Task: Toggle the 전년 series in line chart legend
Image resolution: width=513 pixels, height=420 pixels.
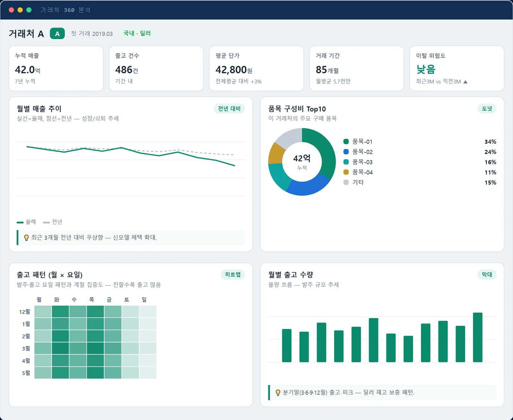Action: tap(53, 222)
